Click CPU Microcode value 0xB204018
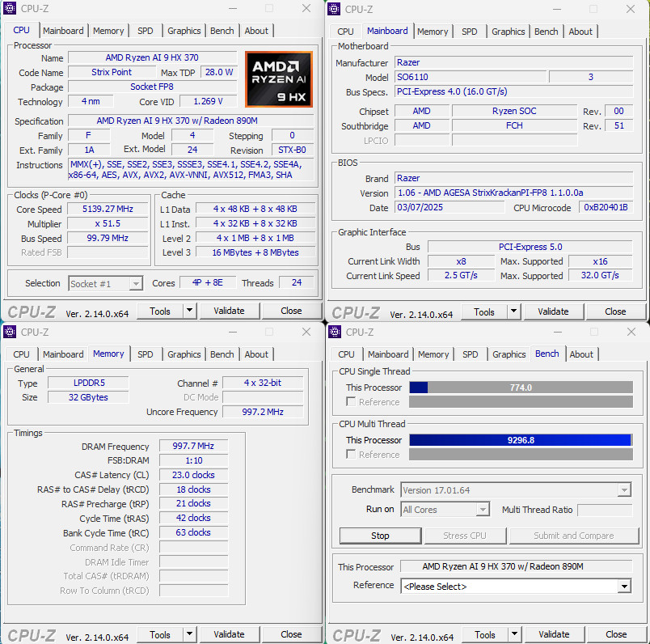The width and height of the screenshot is (650, 644). 606,207
